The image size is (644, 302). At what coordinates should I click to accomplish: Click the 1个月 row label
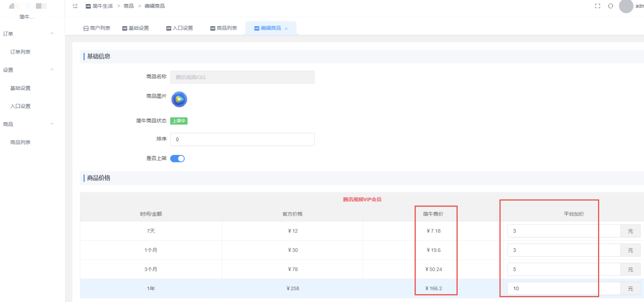click(151, 250)
